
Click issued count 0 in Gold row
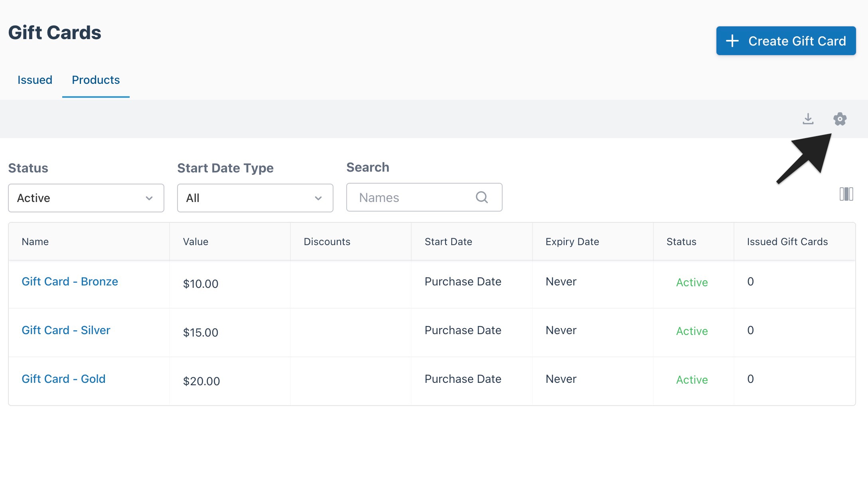point(750,379)
